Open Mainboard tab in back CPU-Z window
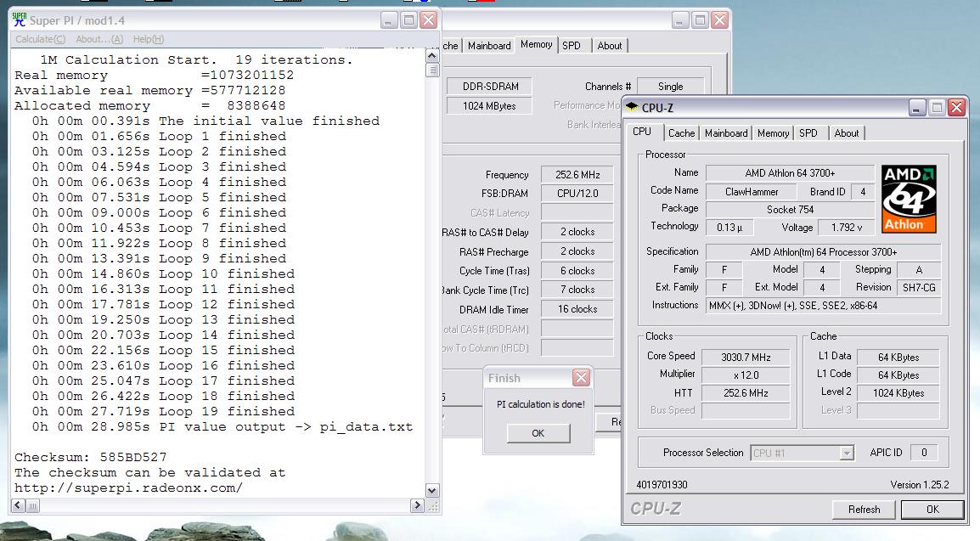The width and height of the screenshot is (980, 541). pos(489,46)
